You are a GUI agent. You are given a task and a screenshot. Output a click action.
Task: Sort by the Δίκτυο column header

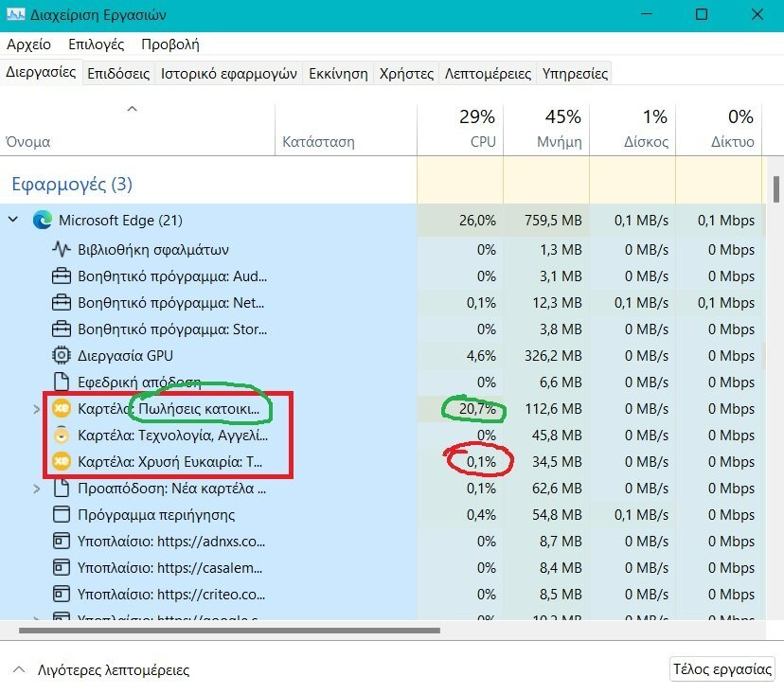[718, 130]
